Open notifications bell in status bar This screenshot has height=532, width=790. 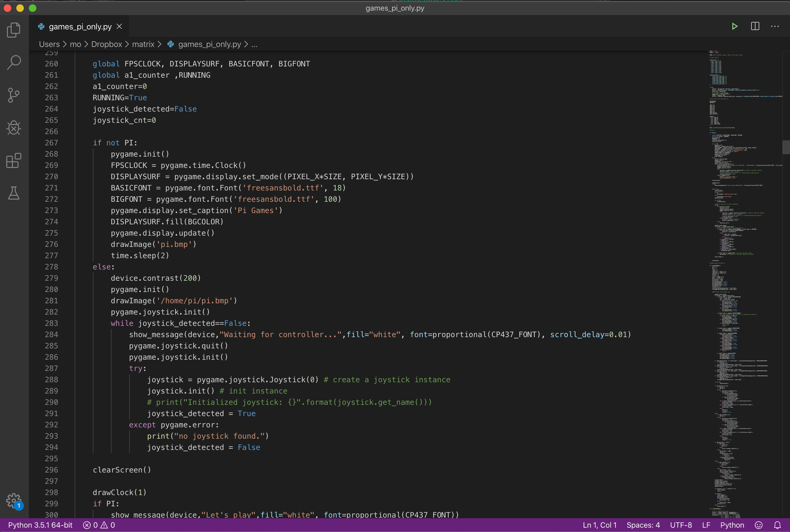click(x=777, y=525)
